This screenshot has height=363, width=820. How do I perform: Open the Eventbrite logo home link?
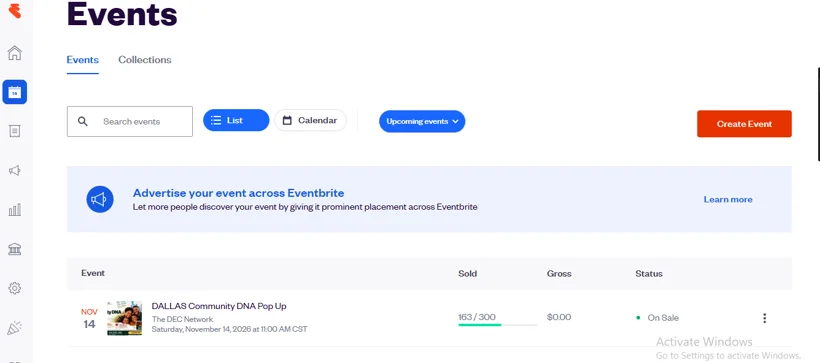tap(15, 10)
